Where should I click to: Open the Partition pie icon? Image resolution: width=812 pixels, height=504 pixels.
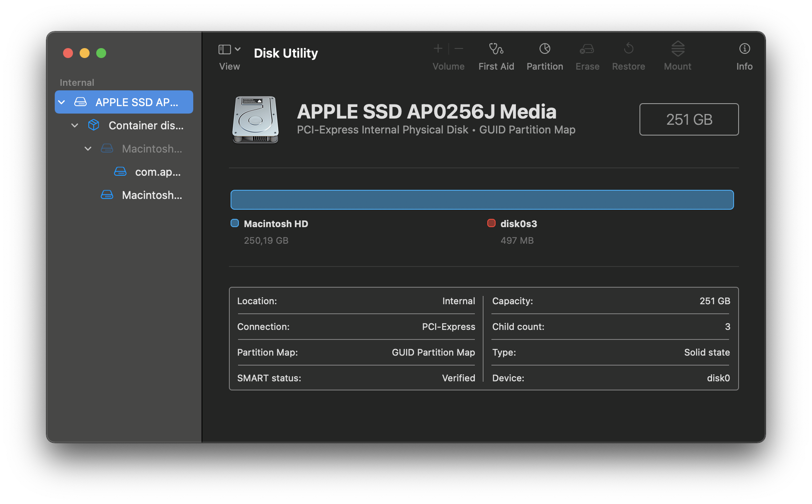tap(545, 48)
